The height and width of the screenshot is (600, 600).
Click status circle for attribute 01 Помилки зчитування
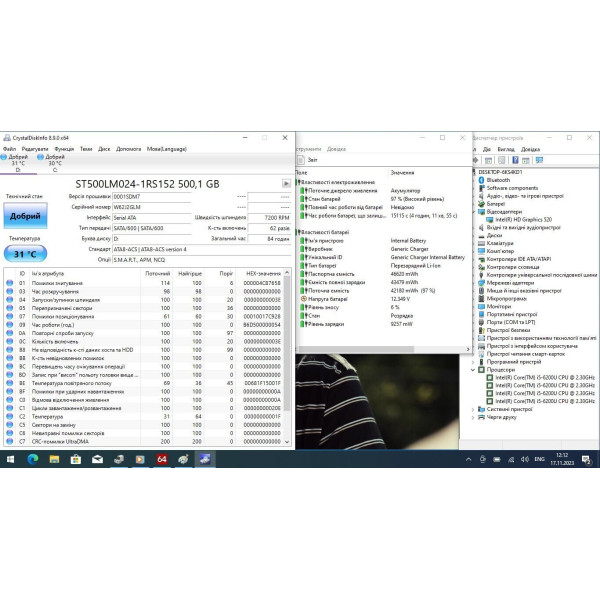coord(10,283)
